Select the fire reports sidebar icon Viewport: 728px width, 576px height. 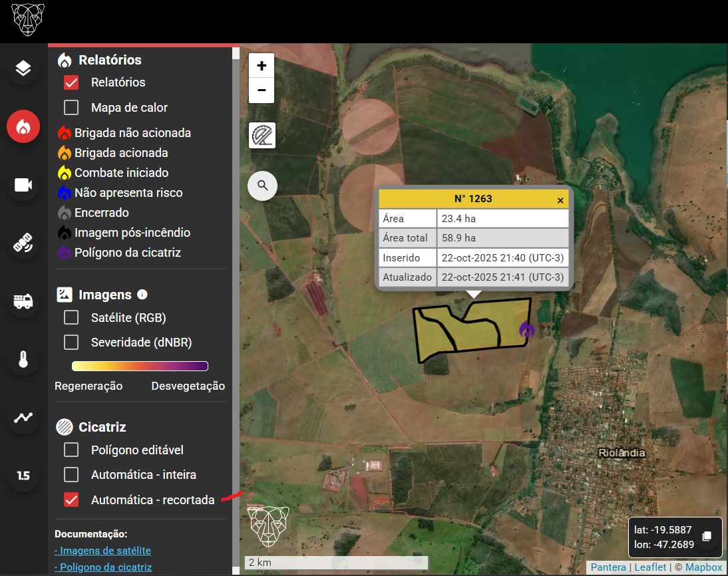pos(23,126)
